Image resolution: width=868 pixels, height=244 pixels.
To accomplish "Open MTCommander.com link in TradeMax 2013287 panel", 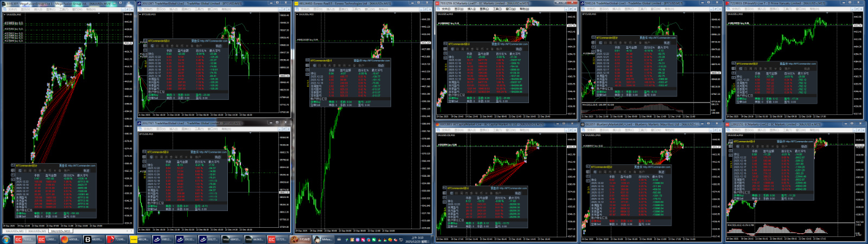I will coord(213,41).
